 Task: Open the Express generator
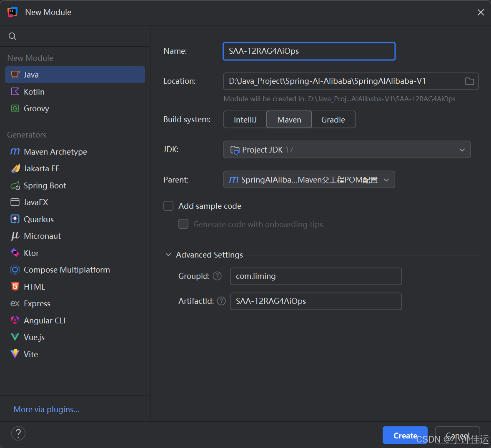click(75, 304)
